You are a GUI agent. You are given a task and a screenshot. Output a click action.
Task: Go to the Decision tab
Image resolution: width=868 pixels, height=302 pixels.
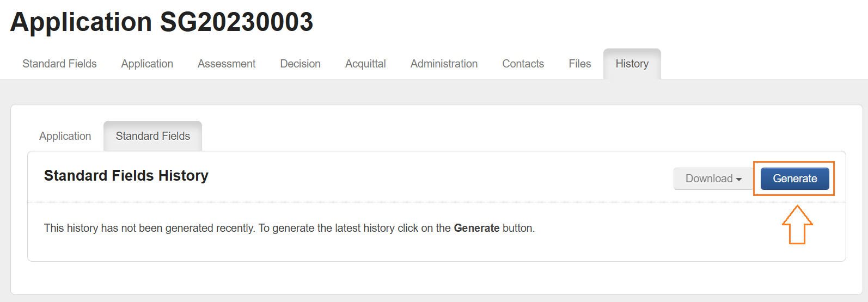click(300, 64)
